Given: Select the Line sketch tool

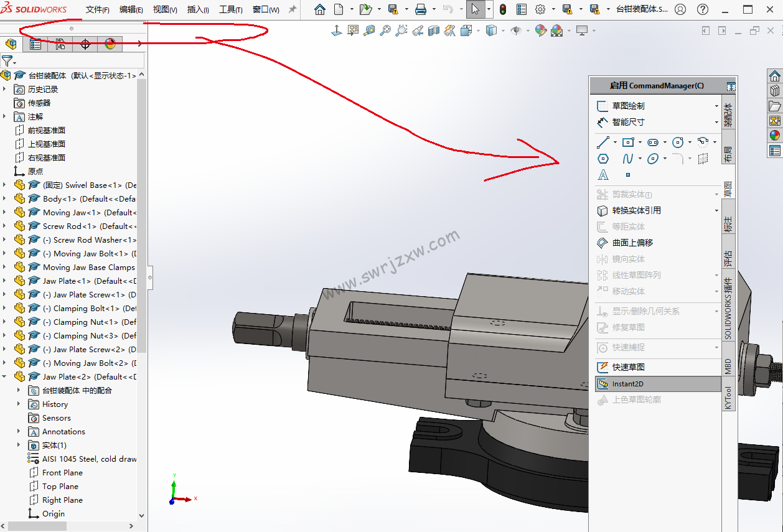Looking at the screenshot, I should tap(602, 142).
